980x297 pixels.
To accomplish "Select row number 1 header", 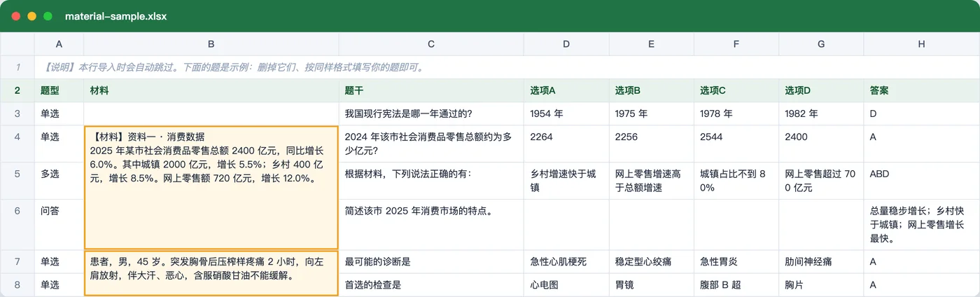I will 17,67.
